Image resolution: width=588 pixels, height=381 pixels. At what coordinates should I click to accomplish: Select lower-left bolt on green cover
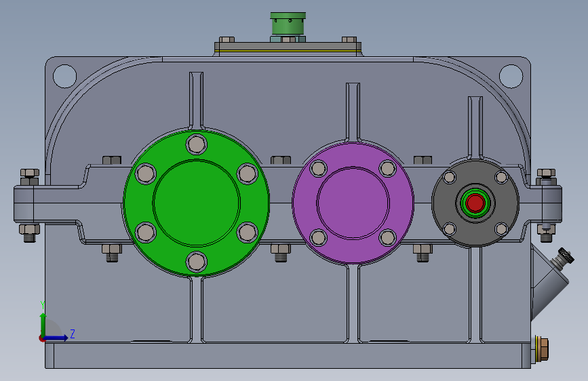click(x=146, y=233)
